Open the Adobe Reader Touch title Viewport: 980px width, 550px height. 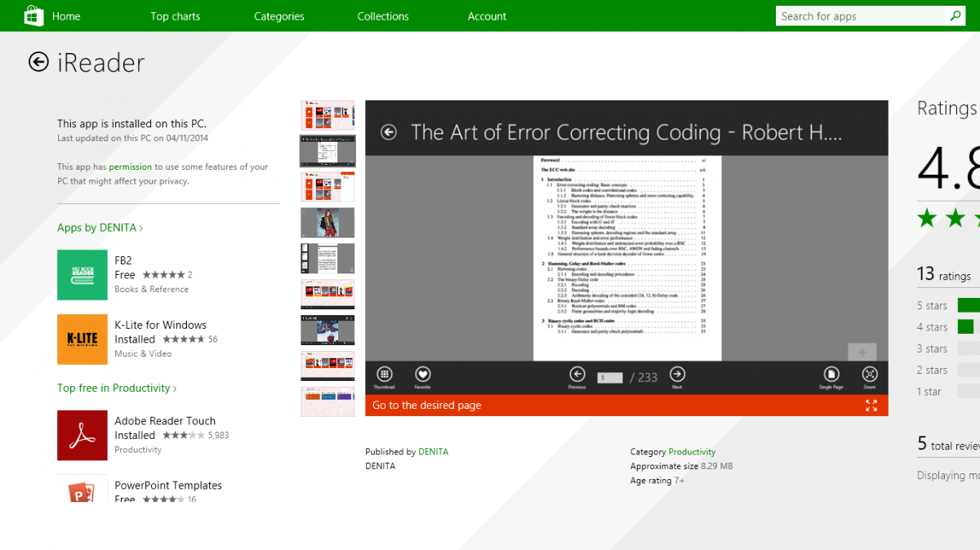(x=165, y=421)
